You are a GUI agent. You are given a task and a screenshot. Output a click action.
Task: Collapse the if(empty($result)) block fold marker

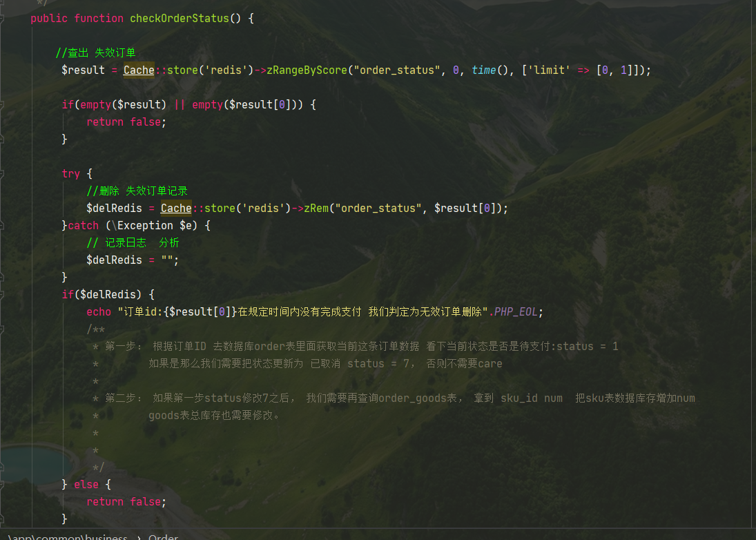(x=1, y=105)
